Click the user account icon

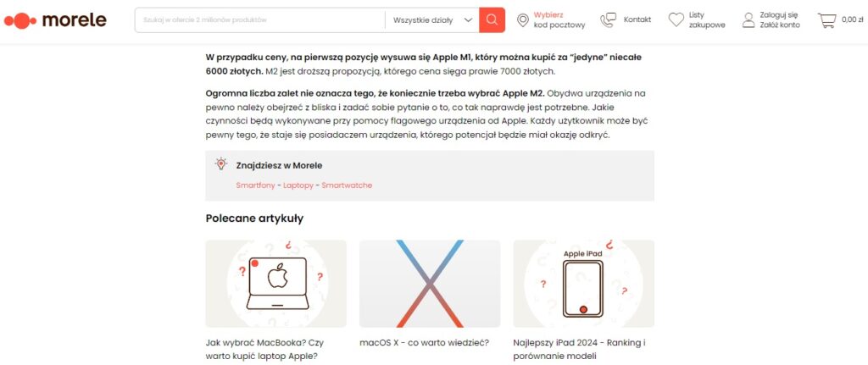tap(748, 20)
